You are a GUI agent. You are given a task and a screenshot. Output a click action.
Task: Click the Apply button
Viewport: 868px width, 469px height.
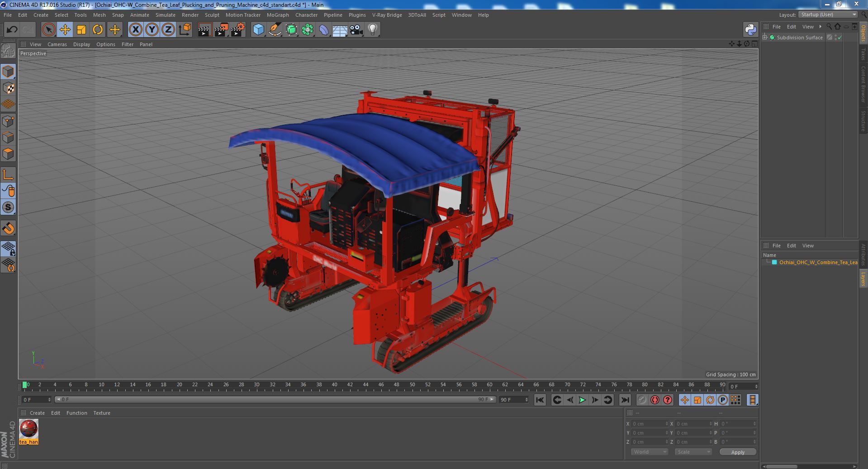tap(738, 452)
